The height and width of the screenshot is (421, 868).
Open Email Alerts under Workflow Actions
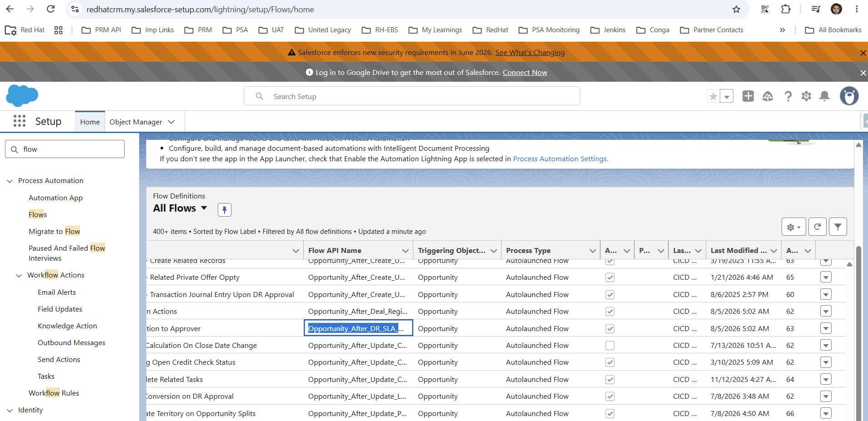click(57, 292)
